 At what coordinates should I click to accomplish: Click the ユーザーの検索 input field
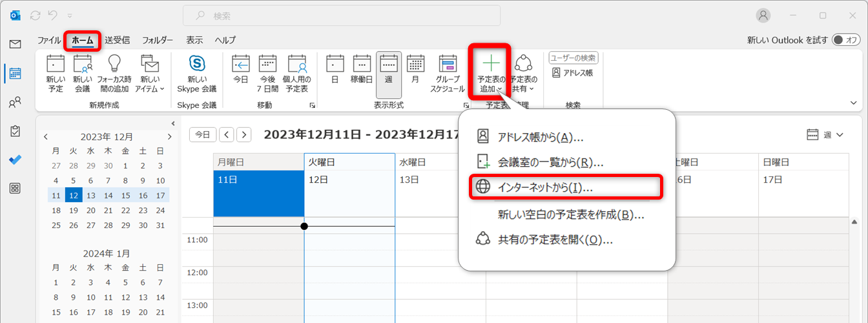(x=573, y=58)
